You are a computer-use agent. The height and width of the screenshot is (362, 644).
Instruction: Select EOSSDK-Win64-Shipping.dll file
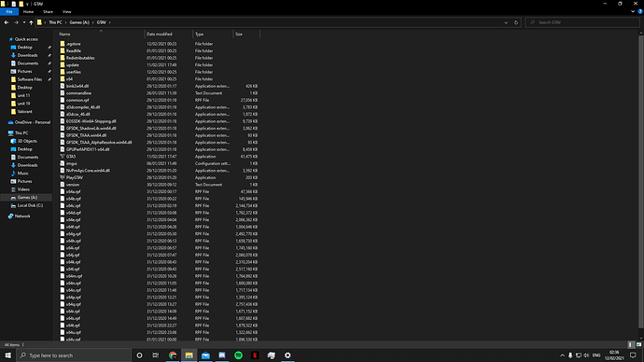coord(91,121)
